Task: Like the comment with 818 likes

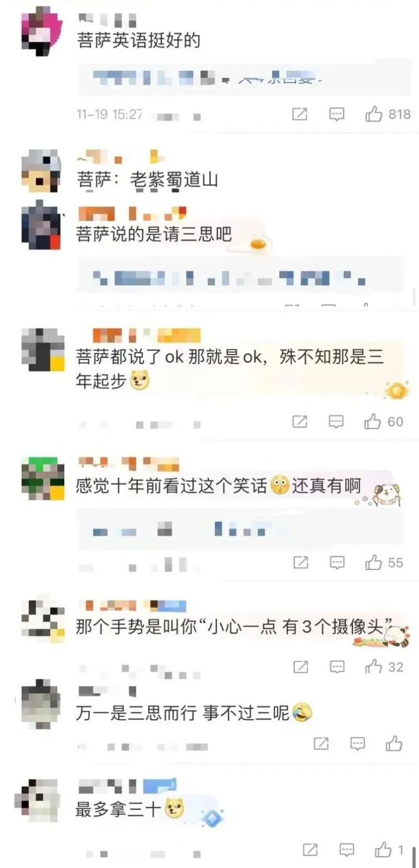Action: click(374, 114)
